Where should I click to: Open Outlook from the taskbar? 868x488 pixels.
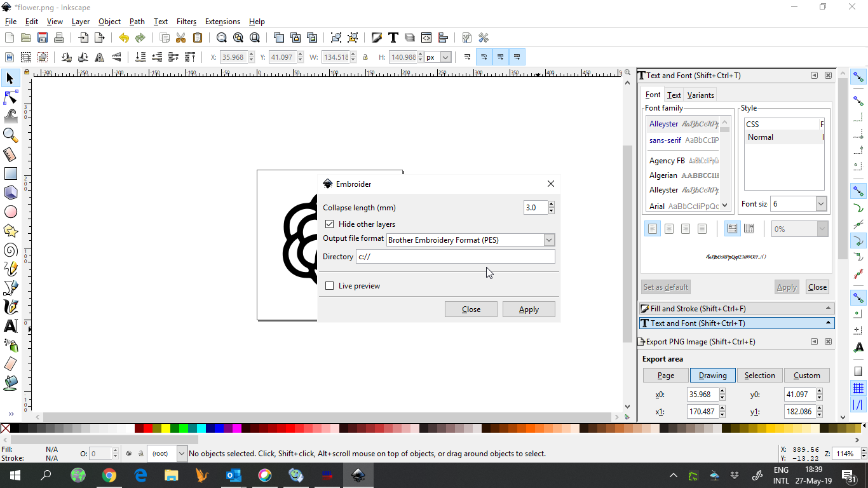pyautogui.click(x=234, y=475)
